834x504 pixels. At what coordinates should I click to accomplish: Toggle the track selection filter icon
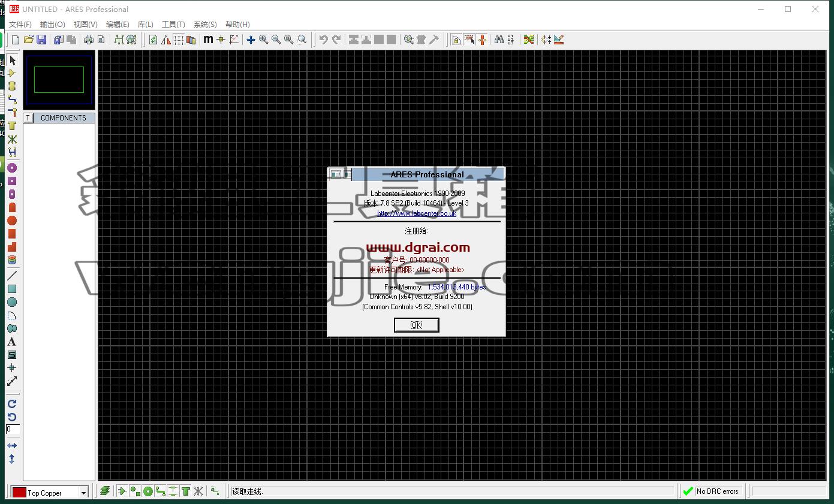click(x=160, y=491)
